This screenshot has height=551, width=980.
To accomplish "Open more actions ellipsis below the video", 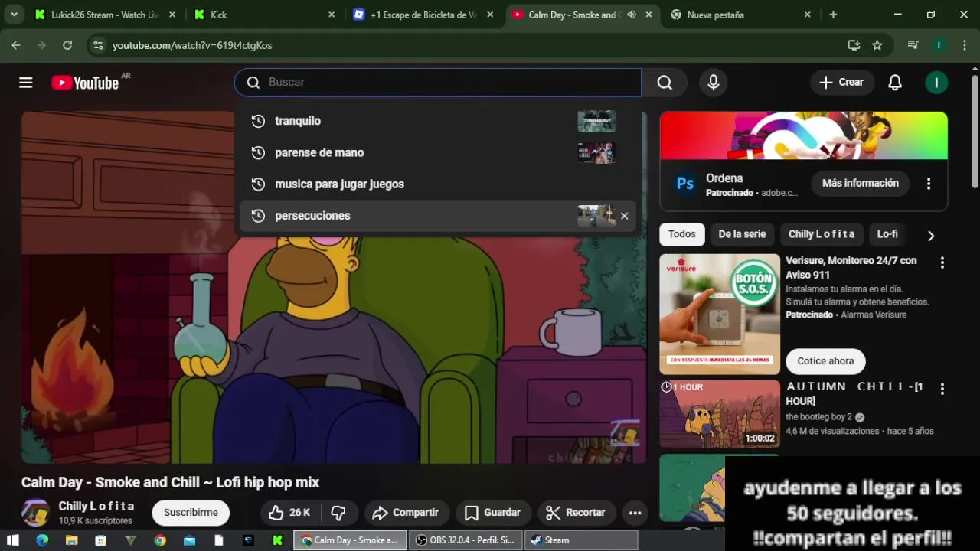I will click(x=635, y=513).
